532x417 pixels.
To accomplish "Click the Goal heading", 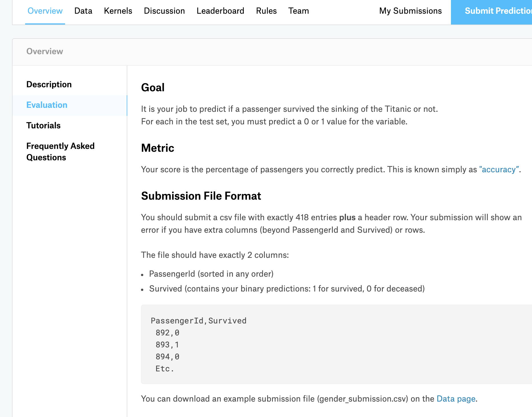I will (x=153, y=88).
